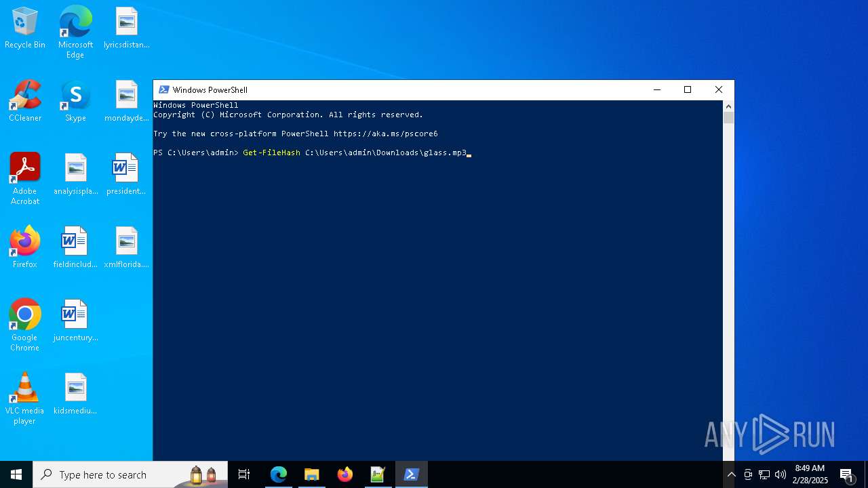Open the volume control tray icon
The width and height of the screenshot is (868, 488).
point(781,474)
